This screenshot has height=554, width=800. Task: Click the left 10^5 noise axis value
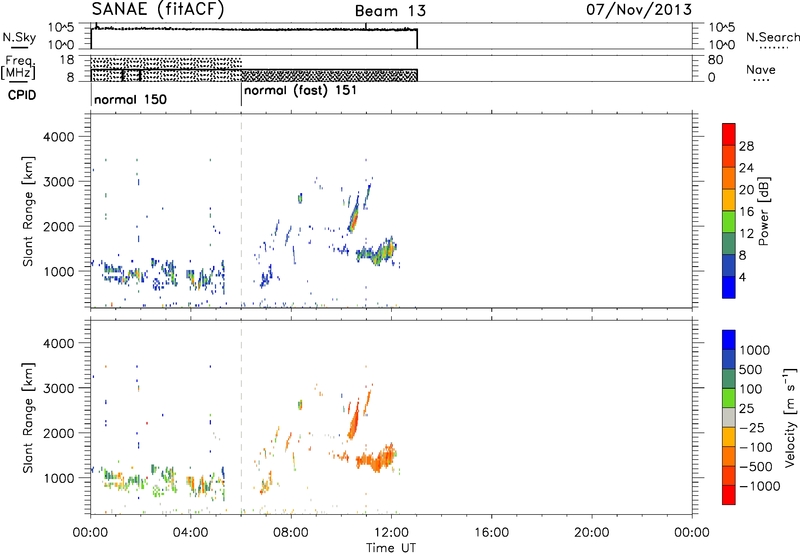[x=61, y=28]
